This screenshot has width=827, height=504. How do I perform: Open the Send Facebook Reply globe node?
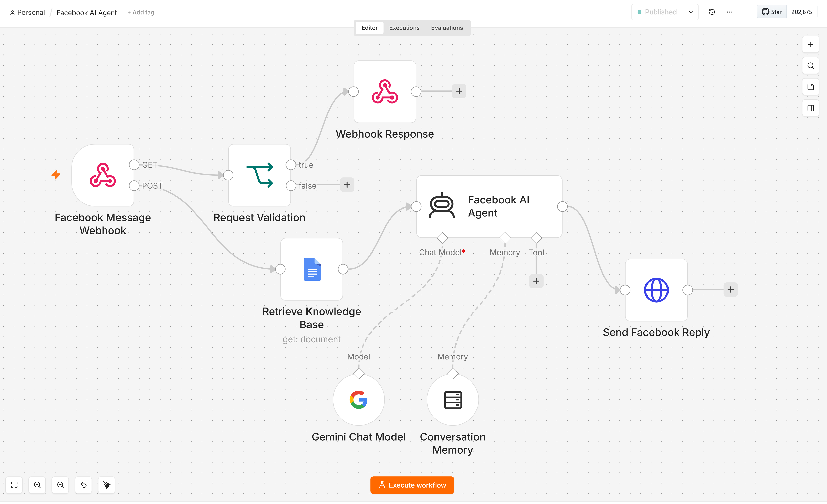(656, 290)
